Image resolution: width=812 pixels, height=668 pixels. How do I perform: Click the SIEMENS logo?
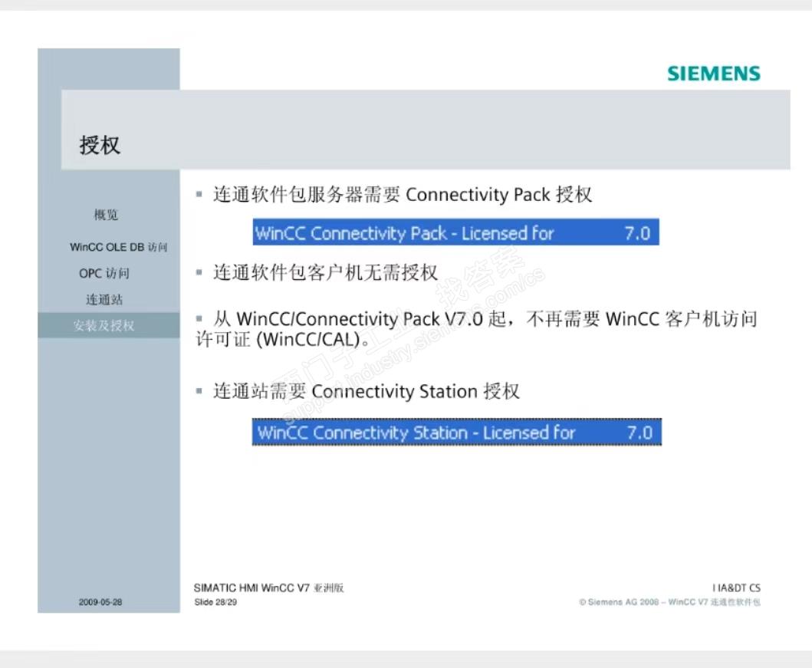coord(714,74)
